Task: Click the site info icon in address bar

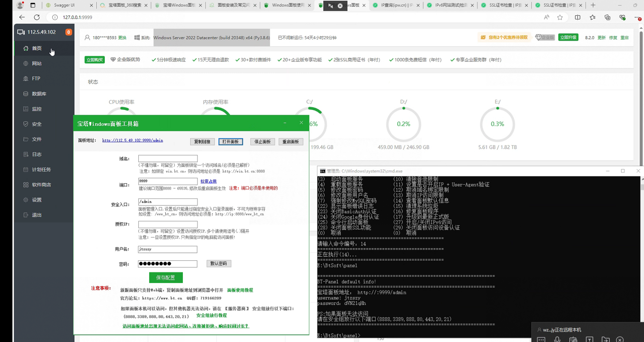Action: point(55,17)
